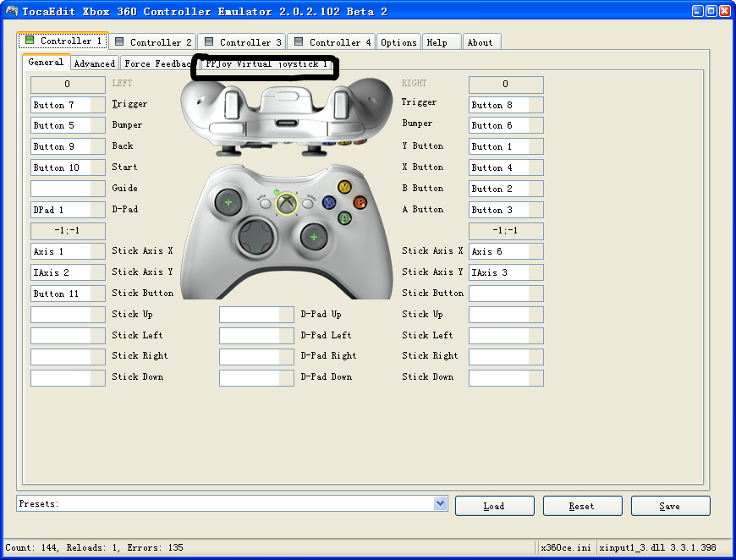Open the empty D-Pad Up mapping combo box
The height and width of the screenshot is (560, 736).
tap(256, 315)
